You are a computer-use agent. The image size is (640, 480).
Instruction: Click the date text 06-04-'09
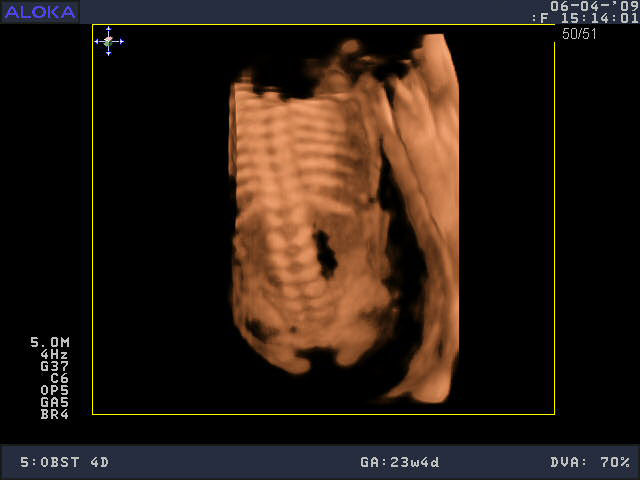[594, 6]
